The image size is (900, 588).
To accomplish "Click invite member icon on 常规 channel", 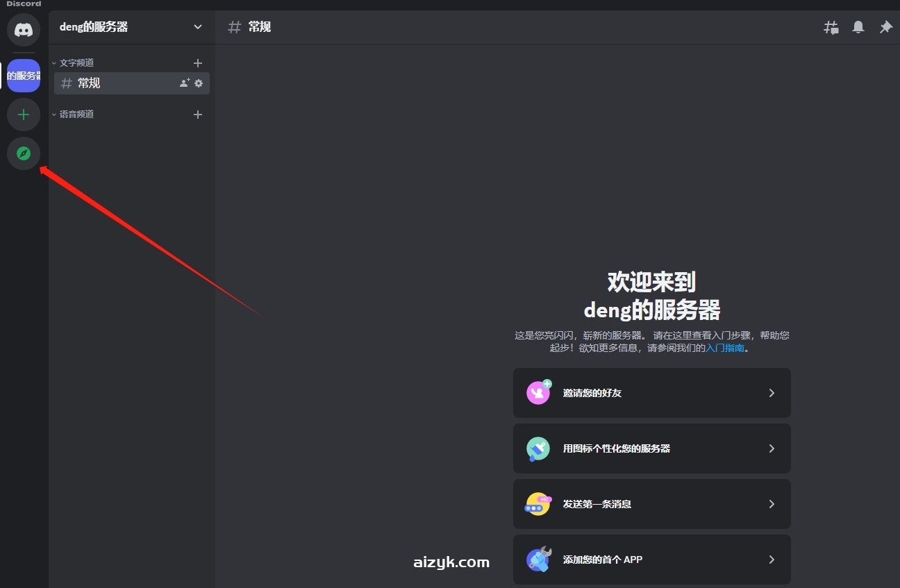I will tap(184, 83).
